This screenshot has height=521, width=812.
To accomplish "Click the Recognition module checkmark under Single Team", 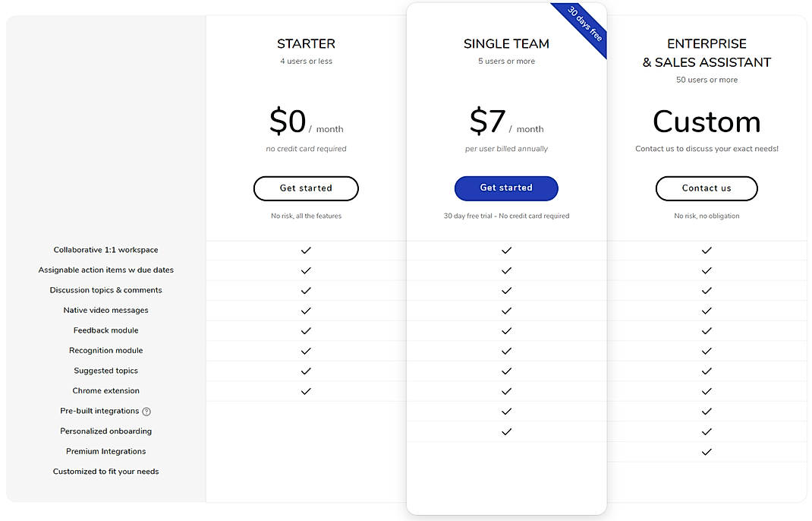I will click(x=506, y=351).
